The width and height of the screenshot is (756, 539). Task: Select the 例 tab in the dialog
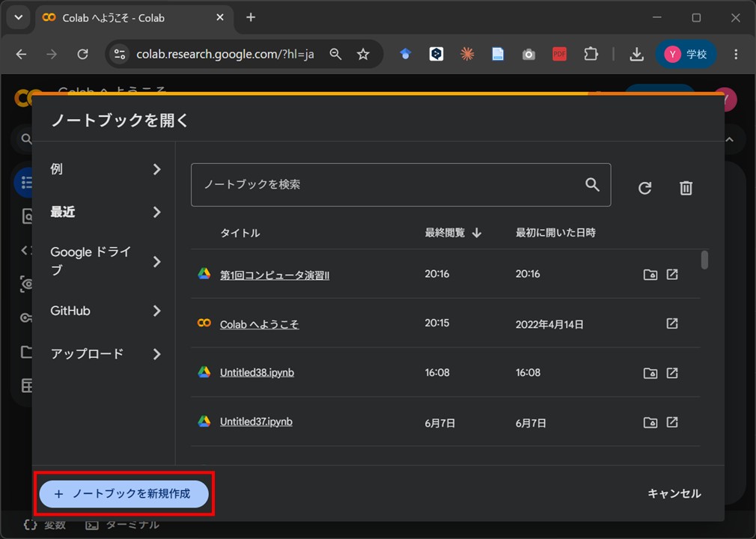click(104, 169)
